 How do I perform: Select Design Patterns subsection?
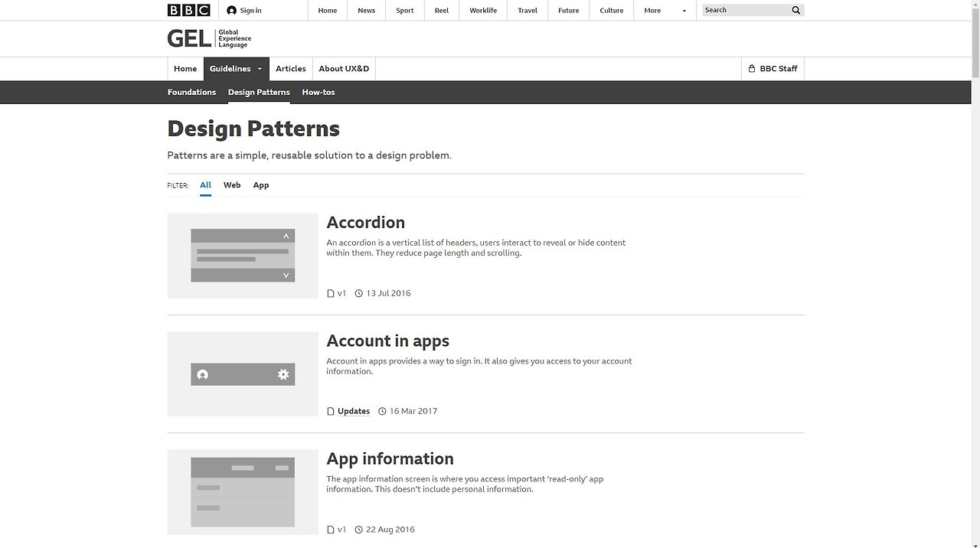[x=259, y=92]
